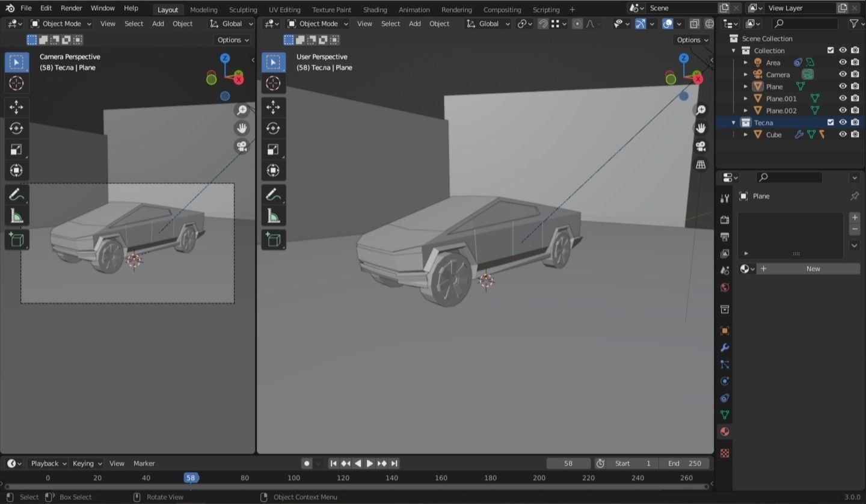This screenshot has height=504, width=866.
Task: Select the Cursor tool in User Perspective viewport
Action: click(273, 83)
